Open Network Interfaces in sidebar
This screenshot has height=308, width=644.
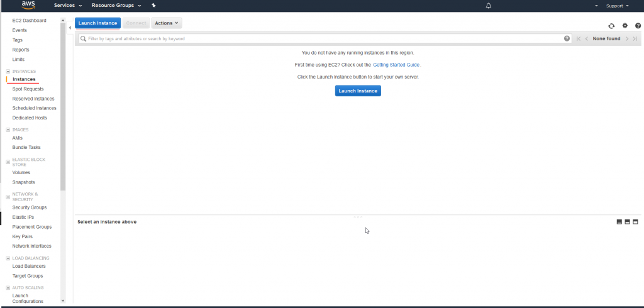(31, 246)
